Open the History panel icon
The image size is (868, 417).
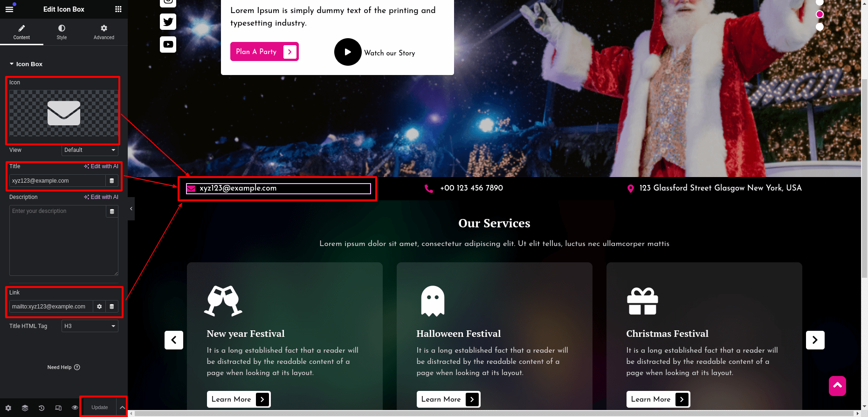[41, 408]
